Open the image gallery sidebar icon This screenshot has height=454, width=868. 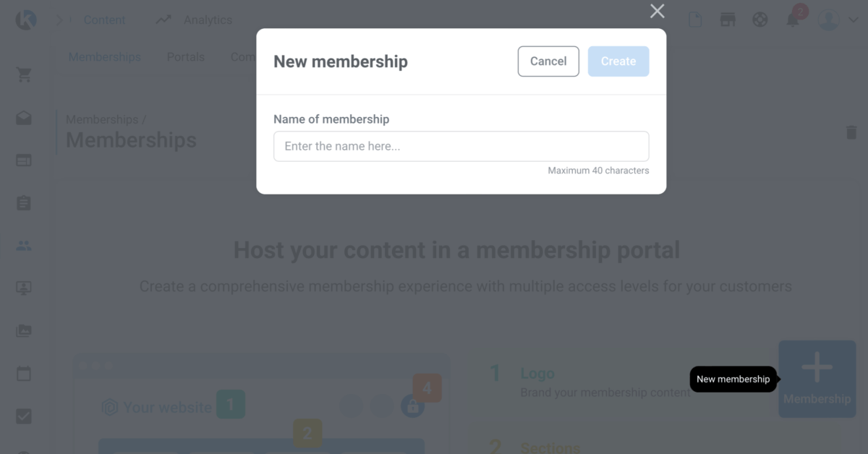click(24, 331)
